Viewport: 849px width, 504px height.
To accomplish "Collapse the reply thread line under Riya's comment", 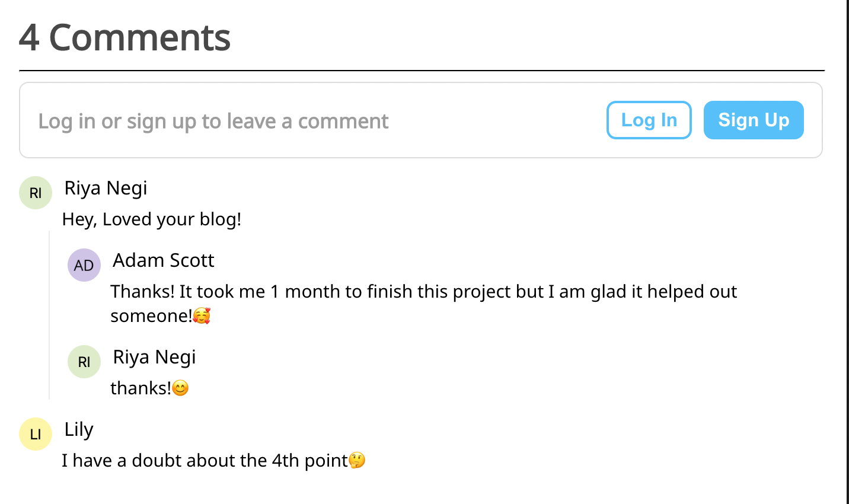I will click(49, 314).
